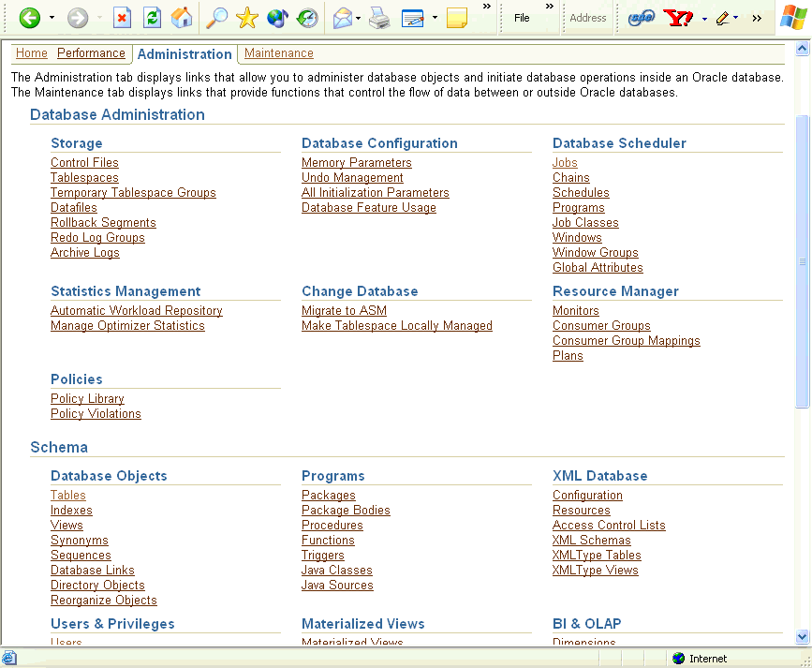Open the Tablespaces link under Storage

pyautogui.click(x=84, y=178)
